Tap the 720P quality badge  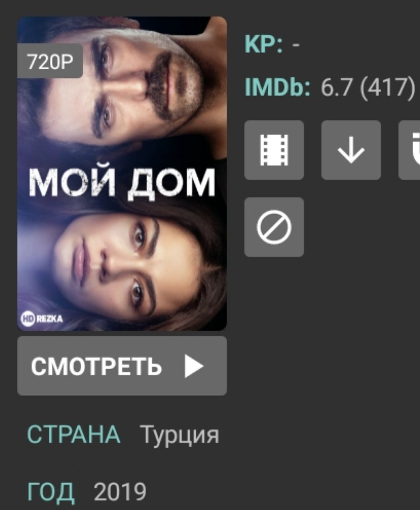click(x=50, y=61)
